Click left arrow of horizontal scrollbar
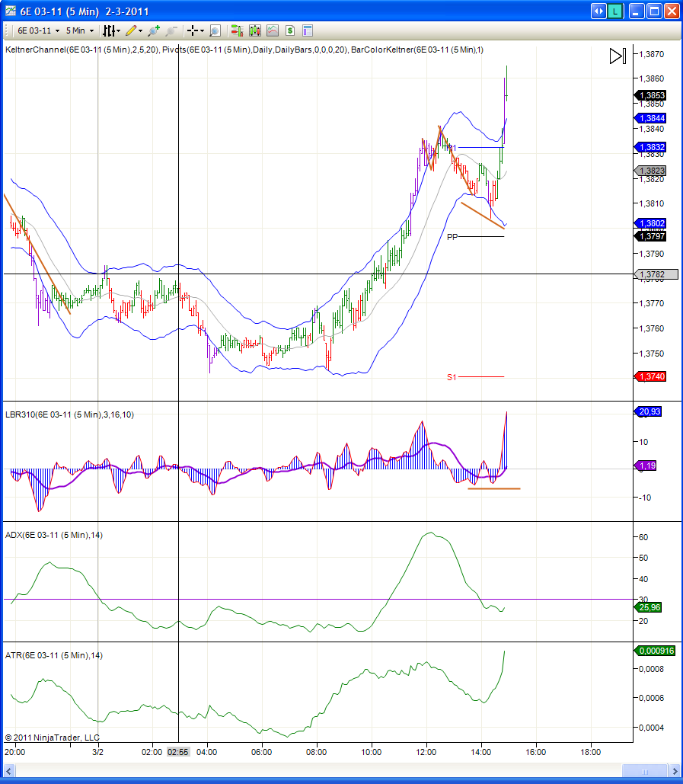683x784 pixels. (8, 771)
